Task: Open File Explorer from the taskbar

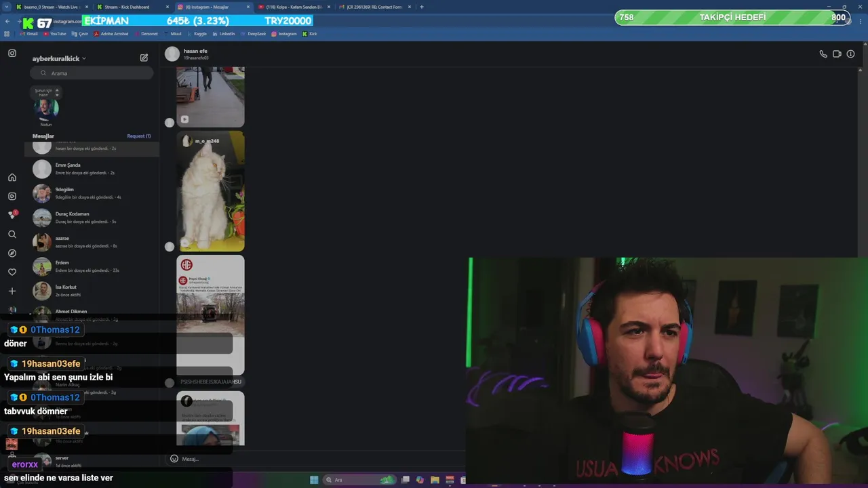Action: click(x=435, y=480)
